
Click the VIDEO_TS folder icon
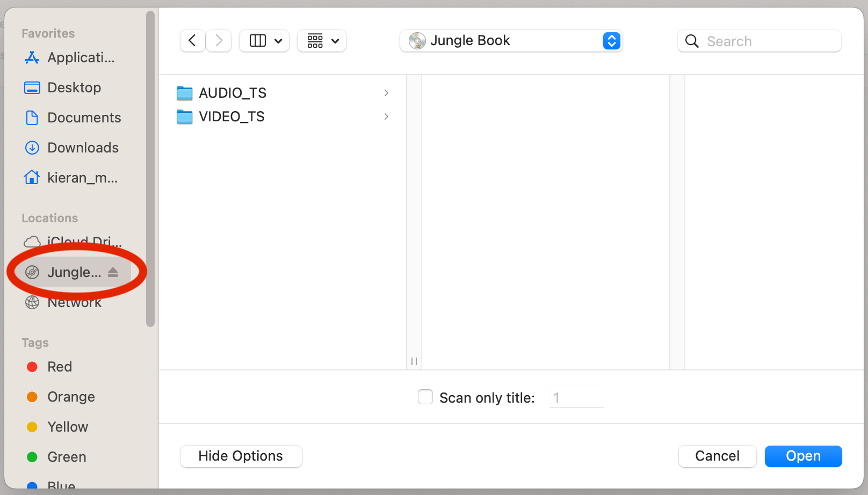click(x=185, y=117)
